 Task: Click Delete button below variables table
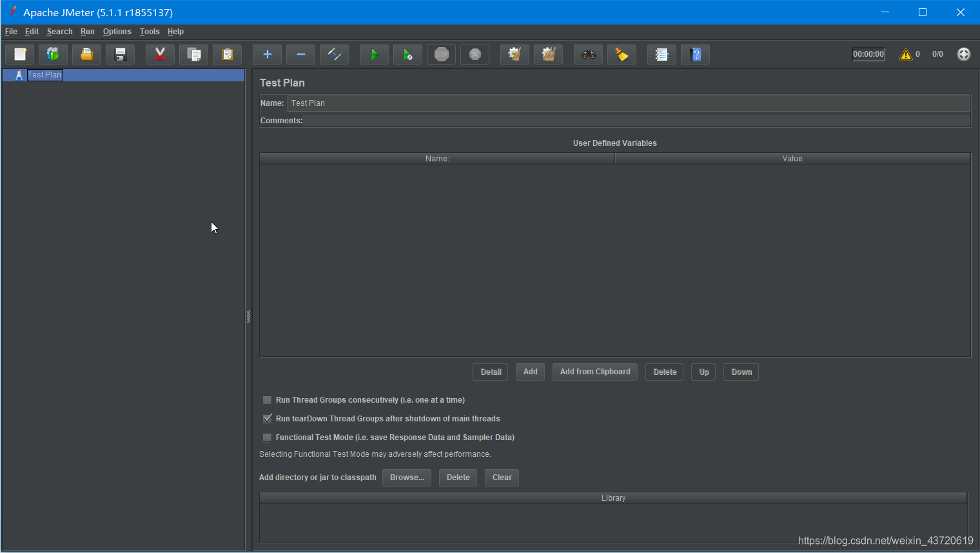pyautogui.click(x=665, y=372)
